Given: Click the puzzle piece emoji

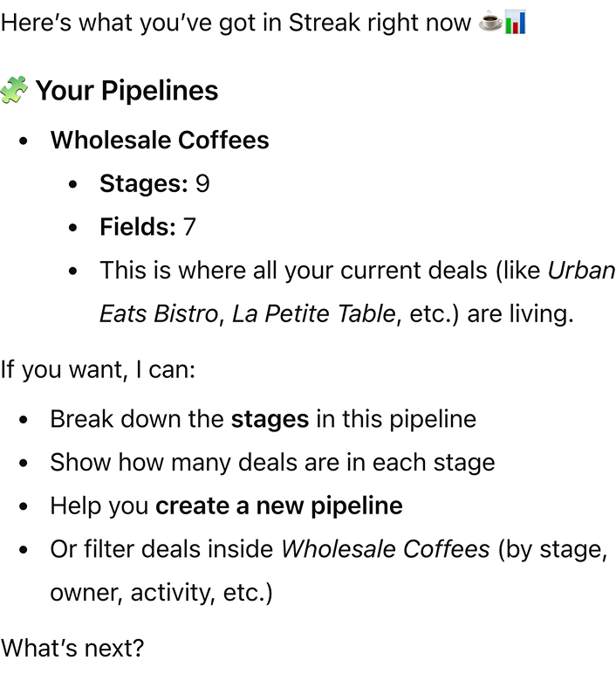Looking at the screenshot, I should pos(14,90).
